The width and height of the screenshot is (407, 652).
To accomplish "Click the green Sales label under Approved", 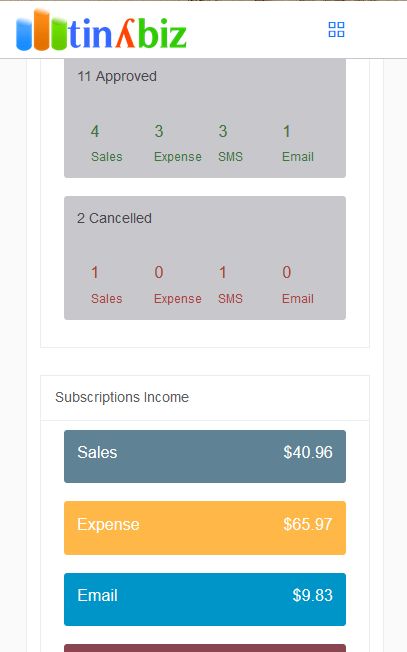I will coord(106,157).
